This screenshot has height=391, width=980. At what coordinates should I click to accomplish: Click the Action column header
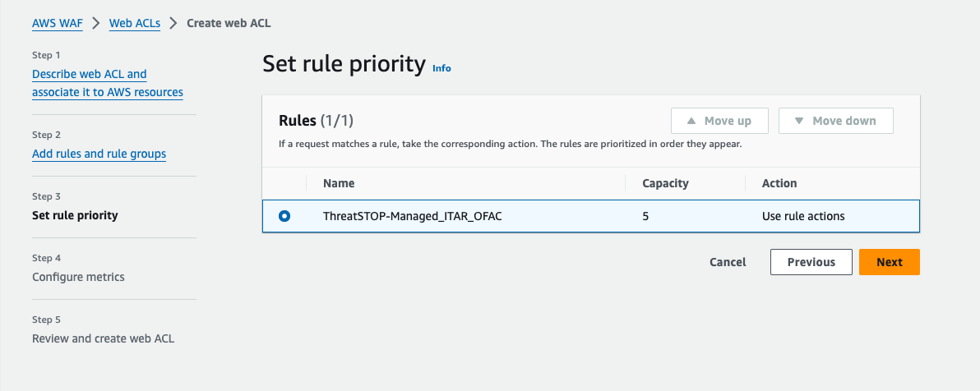779,183
